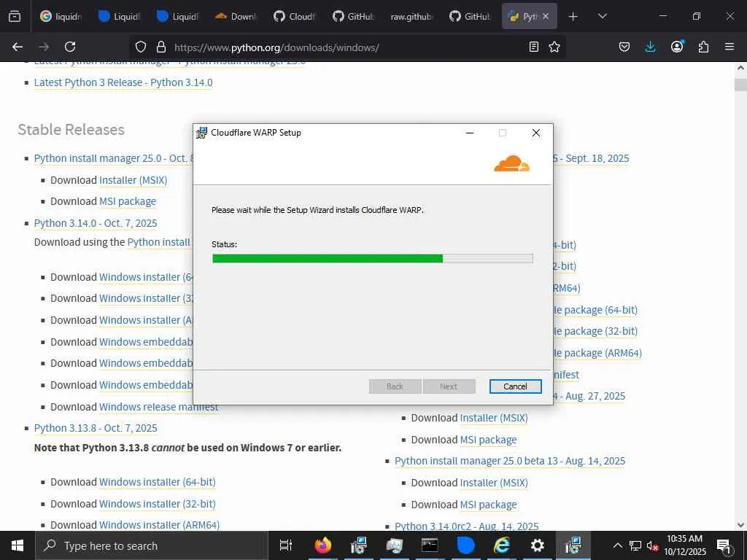The width and height of the screenshot is (747, 560).
Task: Open network status tray icon
Action: (x=635, y=545)
